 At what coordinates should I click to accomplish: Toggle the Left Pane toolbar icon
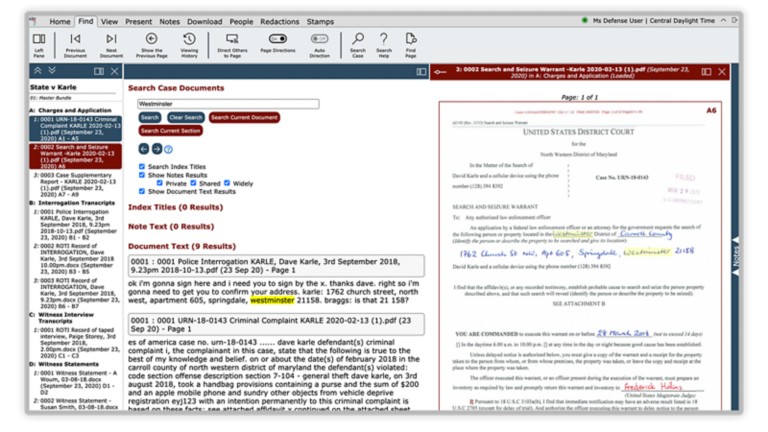click(x=39, y=46)
